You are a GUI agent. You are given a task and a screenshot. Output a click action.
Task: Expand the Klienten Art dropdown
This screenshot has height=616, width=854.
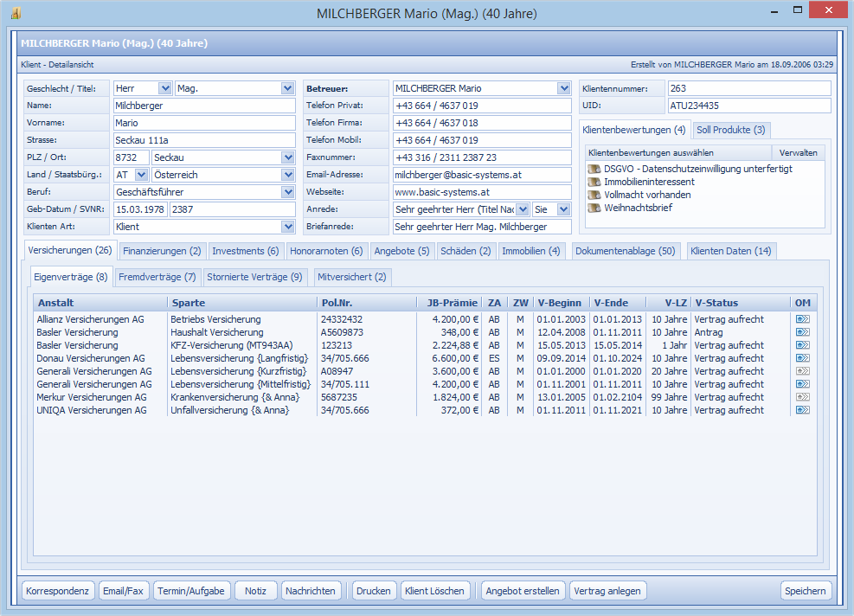pos(287,227)
